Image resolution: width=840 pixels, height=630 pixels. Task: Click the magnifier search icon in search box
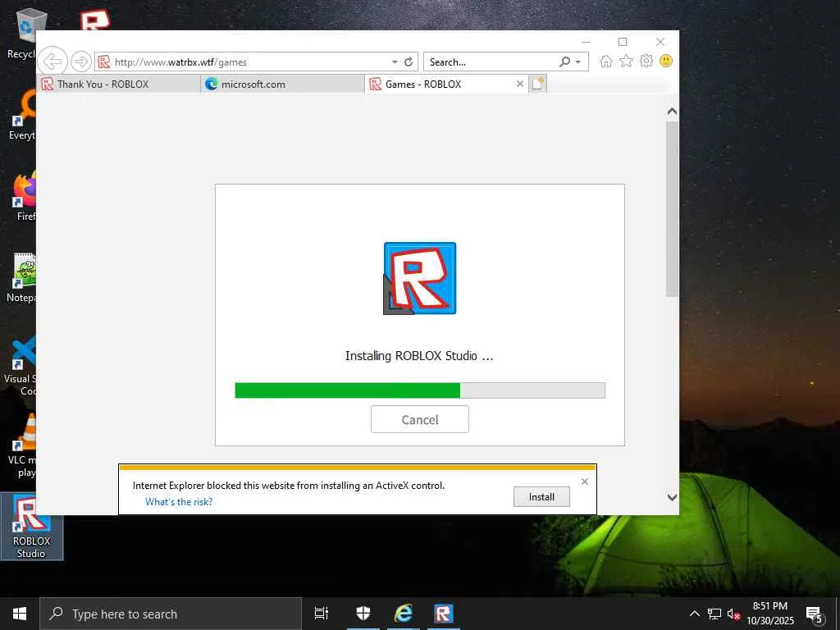pos(564,62)
